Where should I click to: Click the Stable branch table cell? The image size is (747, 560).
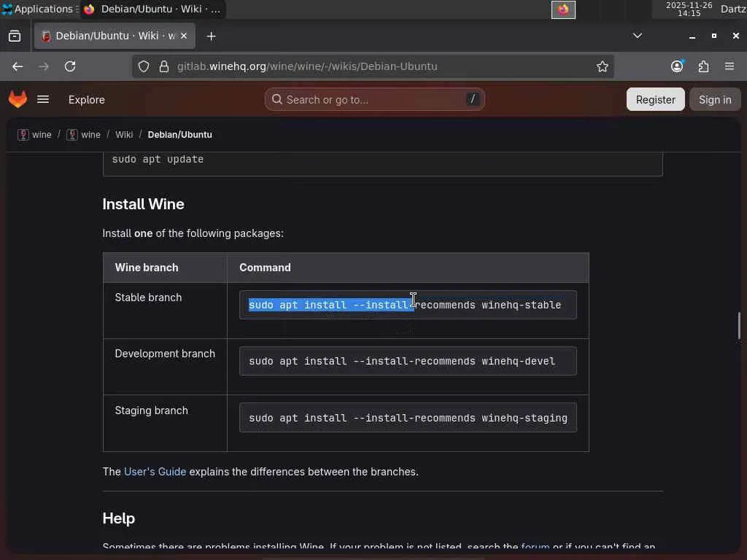click(165, 311)
